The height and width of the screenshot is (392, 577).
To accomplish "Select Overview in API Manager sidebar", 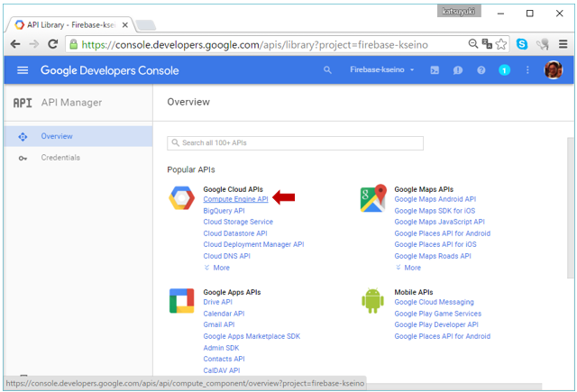I will pos(78,136).
